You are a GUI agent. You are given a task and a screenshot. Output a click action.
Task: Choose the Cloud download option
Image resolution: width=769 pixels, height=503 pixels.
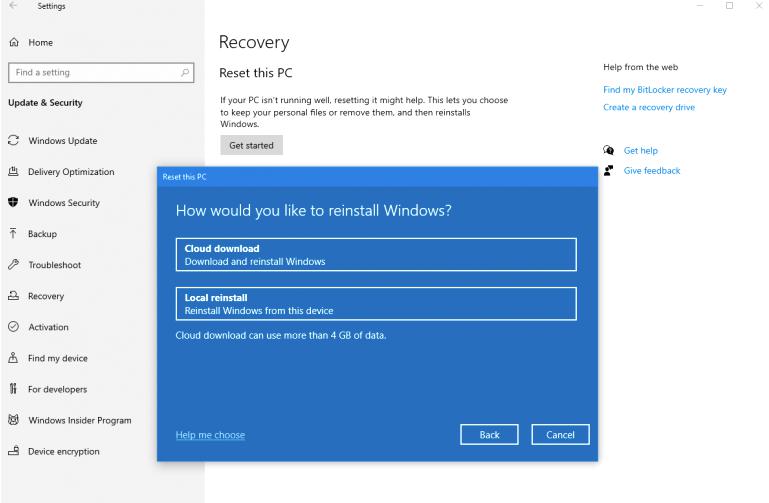pos(376,254)
